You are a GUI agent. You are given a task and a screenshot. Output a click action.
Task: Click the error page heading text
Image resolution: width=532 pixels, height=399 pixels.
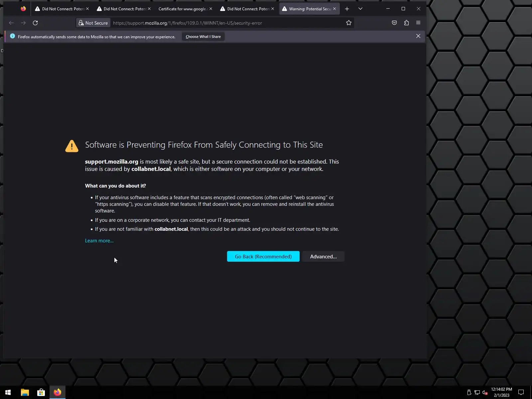pos(204,145)
